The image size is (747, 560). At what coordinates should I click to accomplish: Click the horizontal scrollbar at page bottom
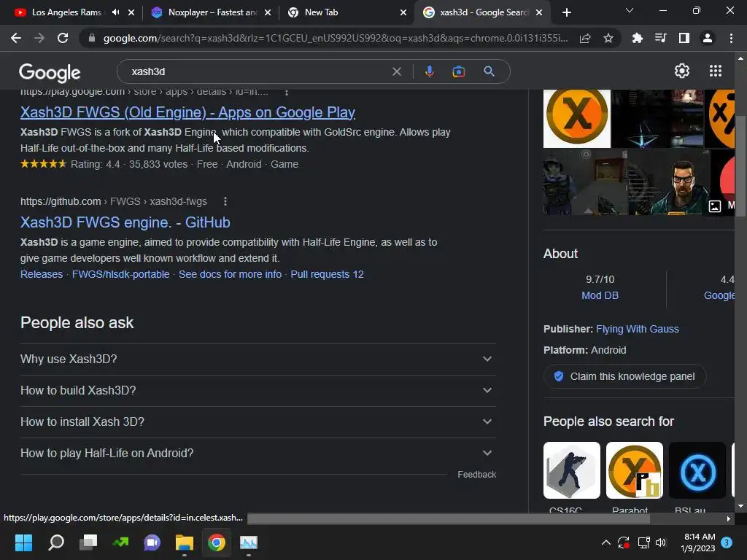449,518
